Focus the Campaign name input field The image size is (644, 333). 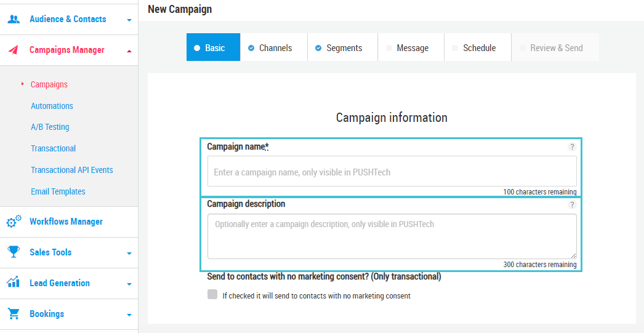click(x=392, y=171)
